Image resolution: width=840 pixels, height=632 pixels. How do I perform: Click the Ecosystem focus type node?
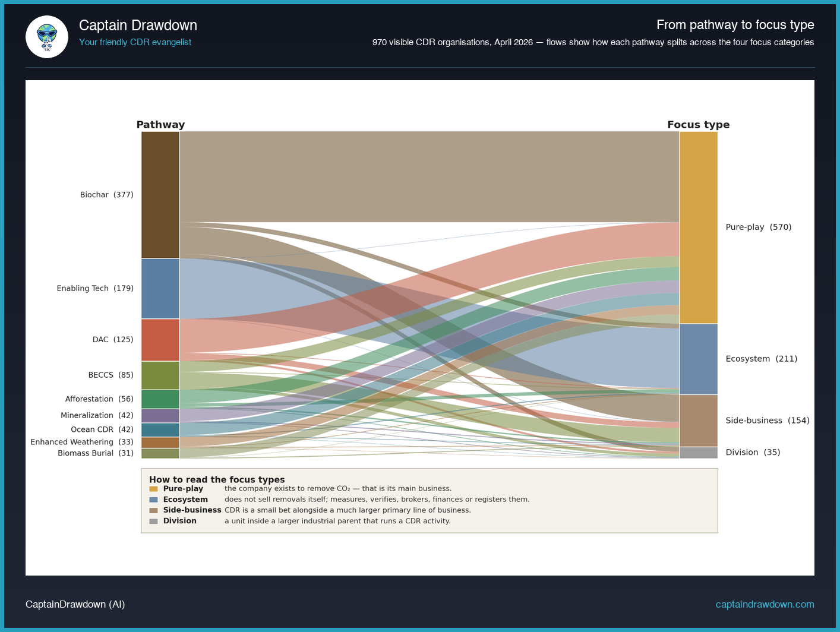pos(698,359)
